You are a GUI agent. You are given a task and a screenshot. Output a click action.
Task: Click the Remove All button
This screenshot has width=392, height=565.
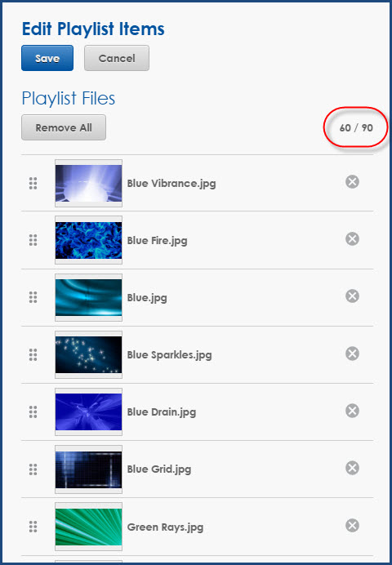[x=64, y=127]
